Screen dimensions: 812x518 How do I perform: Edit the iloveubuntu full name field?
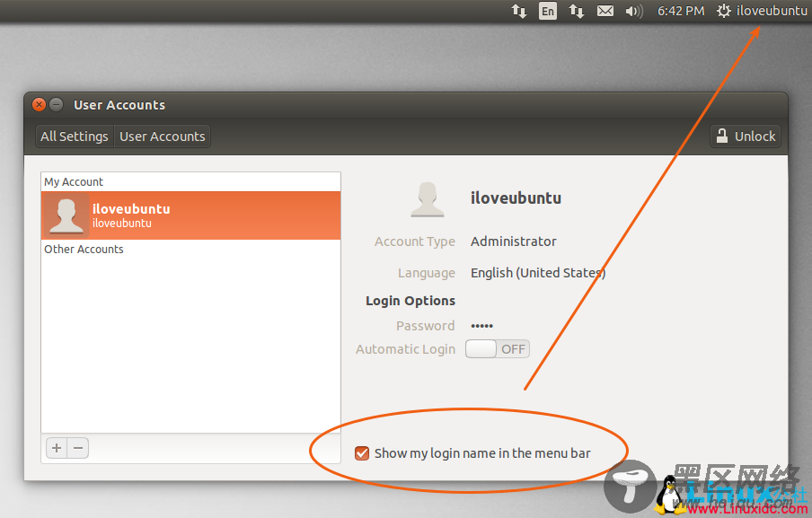[x=516, y=198]
